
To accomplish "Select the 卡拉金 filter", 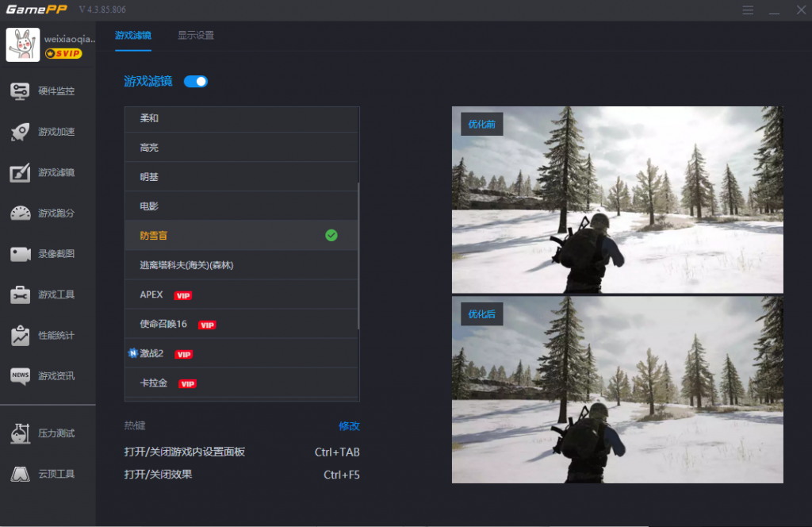I will [x=241, y=383].
